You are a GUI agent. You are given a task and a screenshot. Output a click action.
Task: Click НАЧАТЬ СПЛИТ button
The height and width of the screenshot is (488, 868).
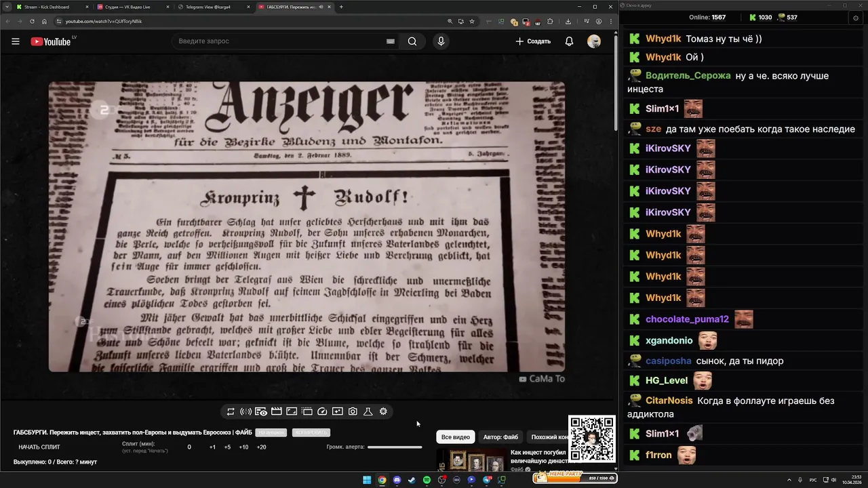tap(39, 447)
